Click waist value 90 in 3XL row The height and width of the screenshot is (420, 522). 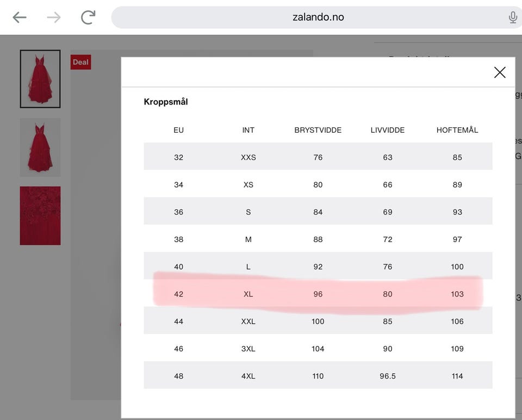pos(388,348)
